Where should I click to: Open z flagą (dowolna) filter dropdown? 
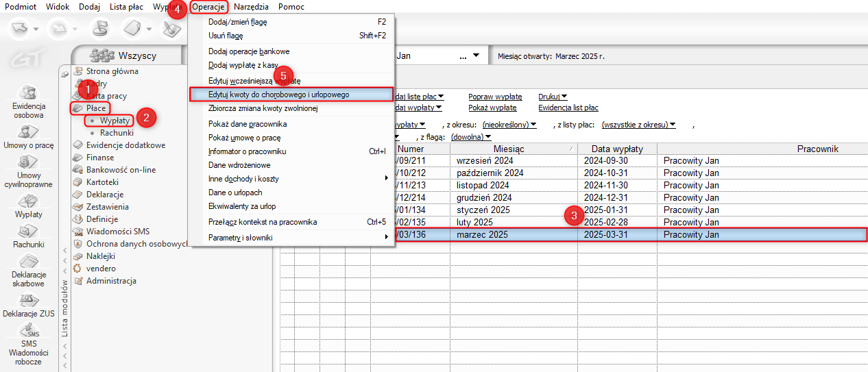coord(471,137)
